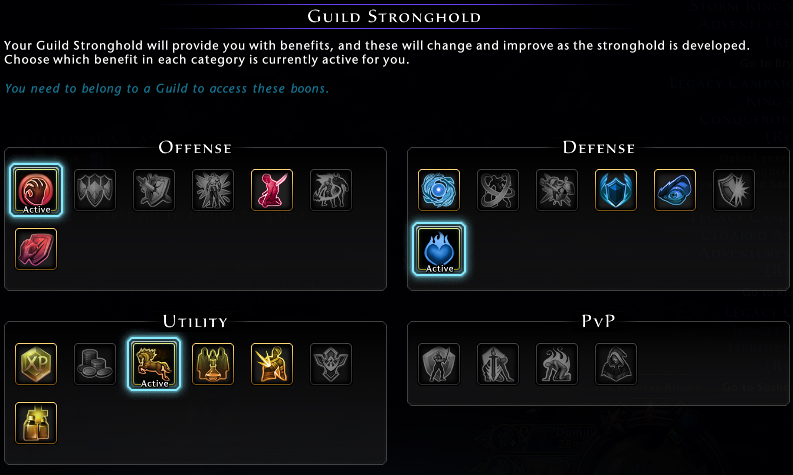This screenshot has height=475, width=793.
Task: Choose the gray hooded figure PvP boon
Action: click(x=615, y=364)
